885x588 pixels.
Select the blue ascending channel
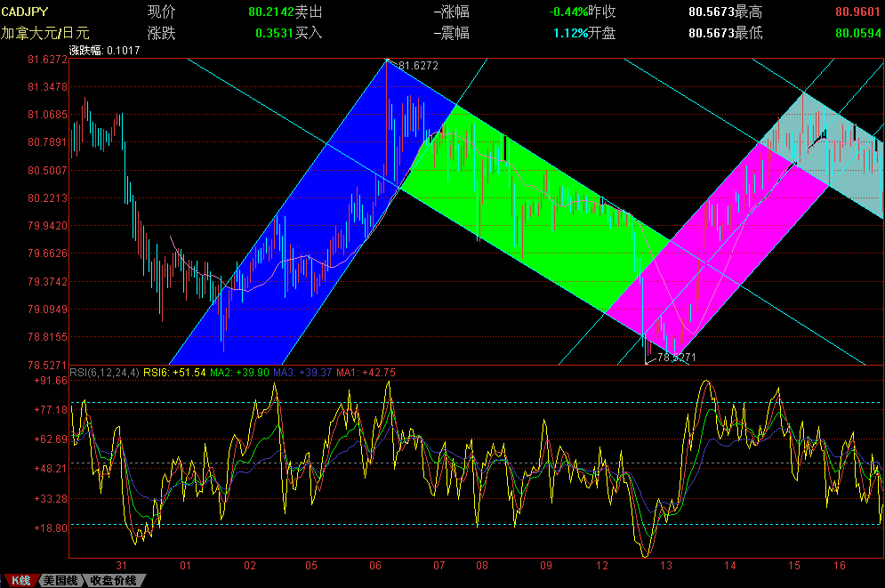tap(311, 213)
